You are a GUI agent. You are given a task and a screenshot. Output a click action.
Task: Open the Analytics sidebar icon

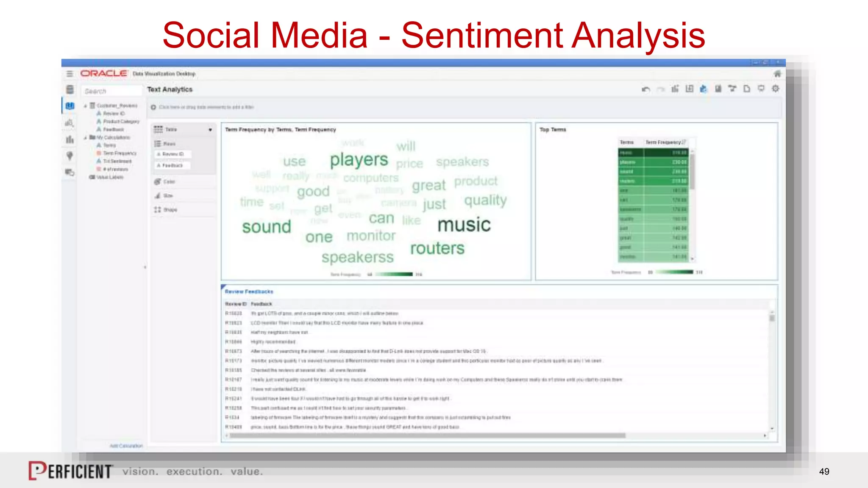coord(70,123)
